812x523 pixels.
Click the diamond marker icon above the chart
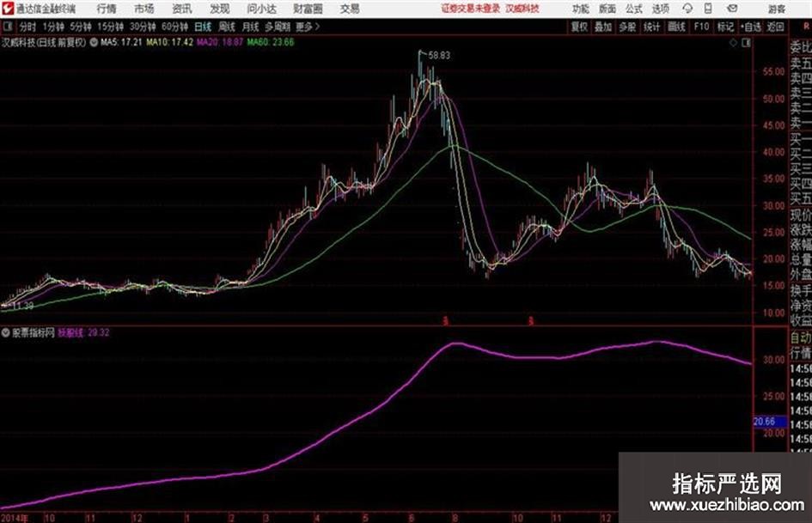tap(733, 42)
